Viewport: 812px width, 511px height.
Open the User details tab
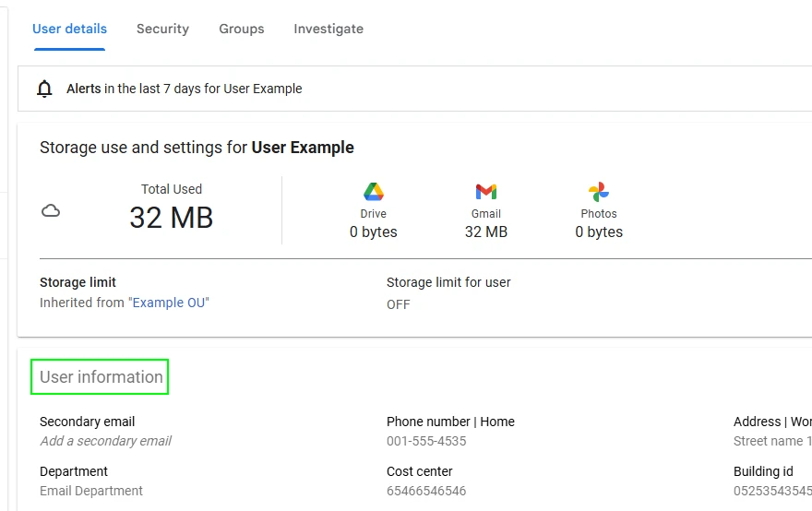(69, 29)
